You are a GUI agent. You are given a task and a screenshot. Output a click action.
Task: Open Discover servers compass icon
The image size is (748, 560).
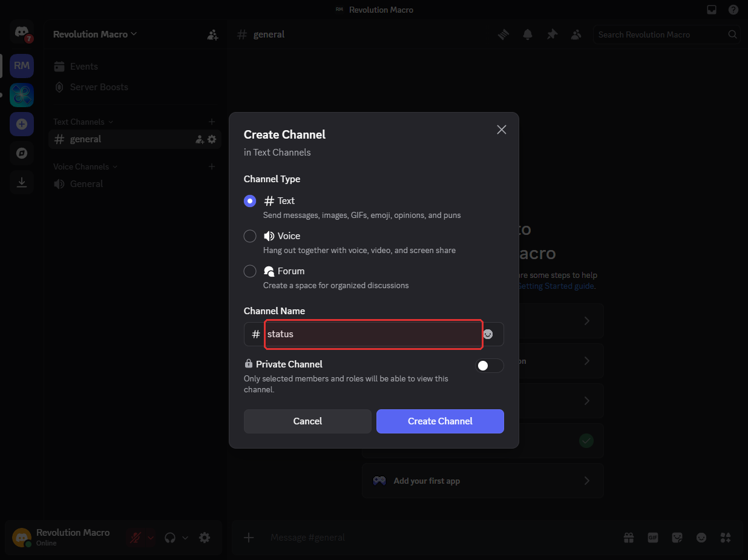[22, 153]
